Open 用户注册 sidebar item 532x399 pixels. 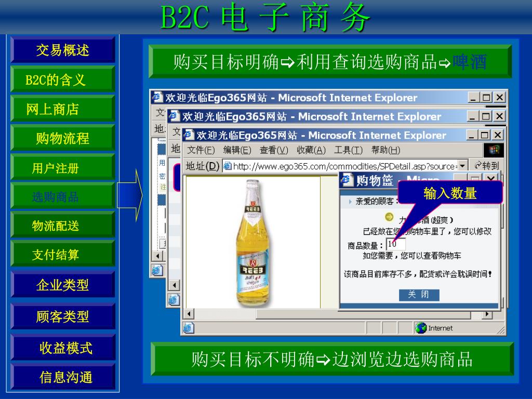click(63, 168)
